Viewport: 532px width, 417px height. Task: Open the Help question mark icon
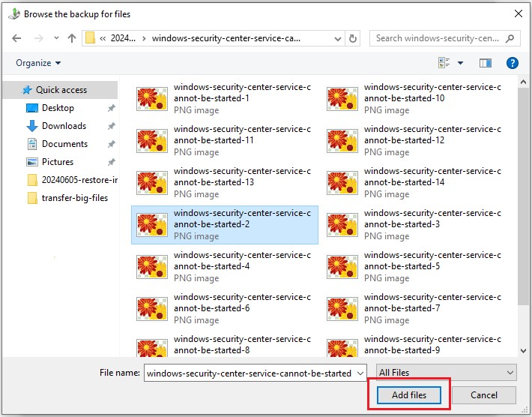(x=513, y=64)
